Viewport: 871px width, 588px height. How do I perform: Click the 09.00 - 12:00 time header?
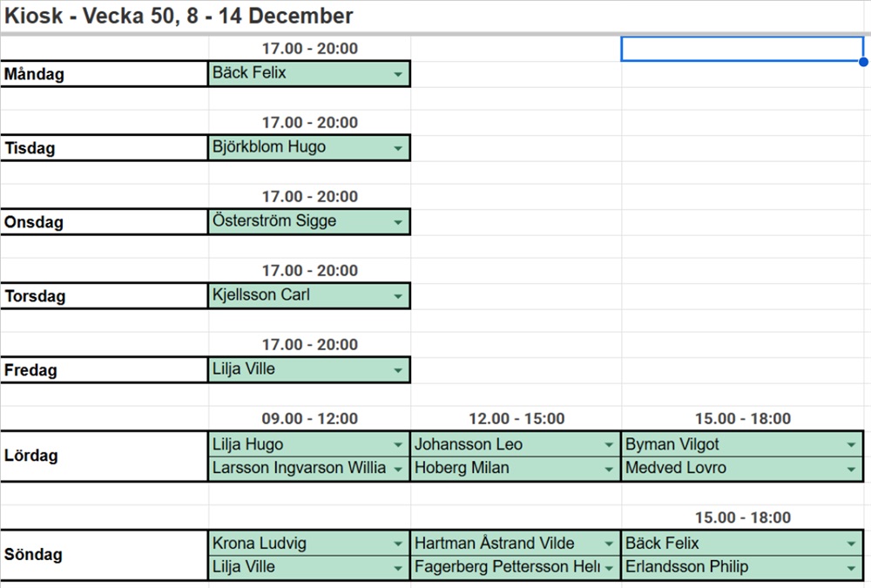point(309,419)
